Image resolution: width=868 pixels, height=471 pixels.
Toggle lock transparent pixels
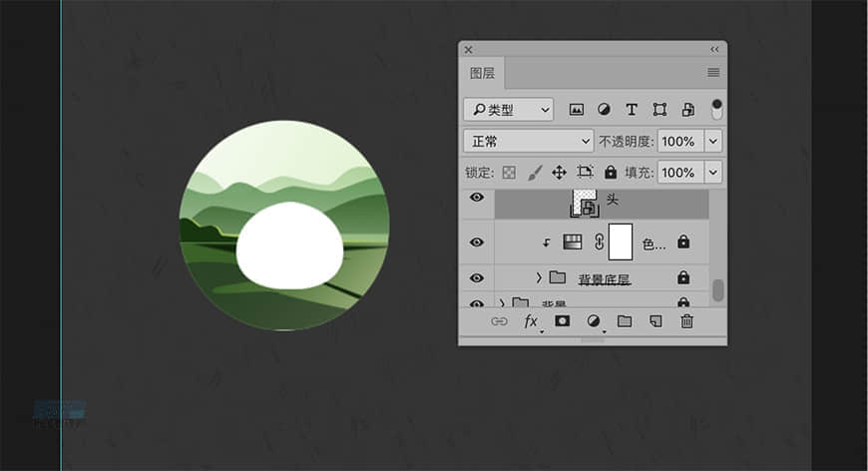510,173
